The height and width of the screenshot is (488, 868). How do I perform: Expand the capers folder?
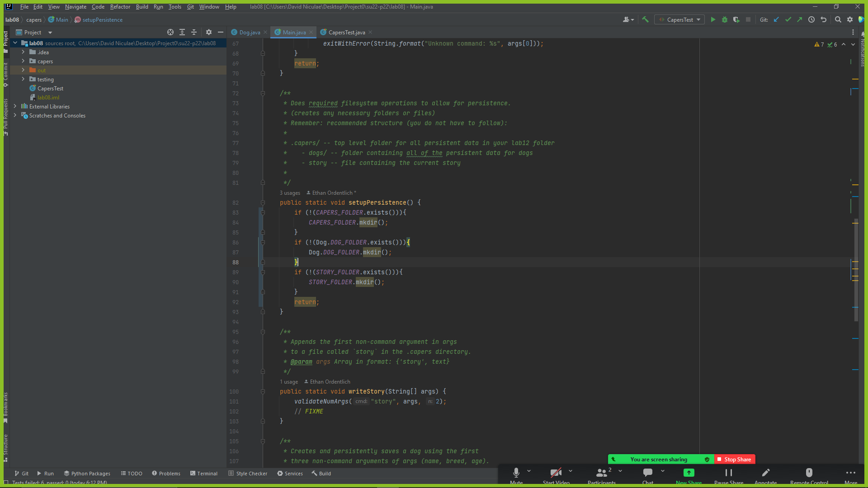[x=23, y=61]
